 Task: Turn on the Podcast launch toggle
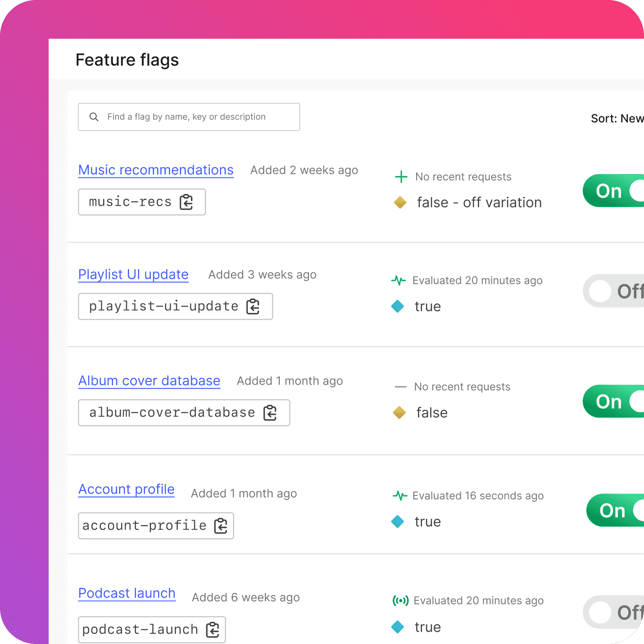point(613,612)
